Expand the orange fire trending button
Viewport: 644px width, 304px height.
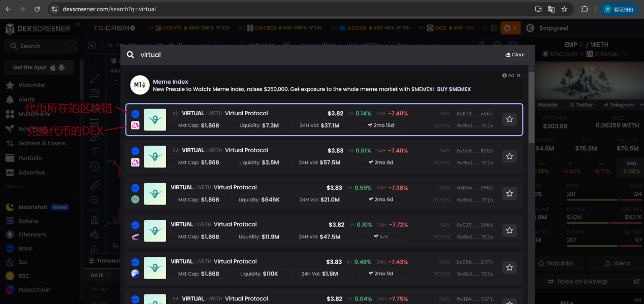pyautogui.click(x=510, y=28)
